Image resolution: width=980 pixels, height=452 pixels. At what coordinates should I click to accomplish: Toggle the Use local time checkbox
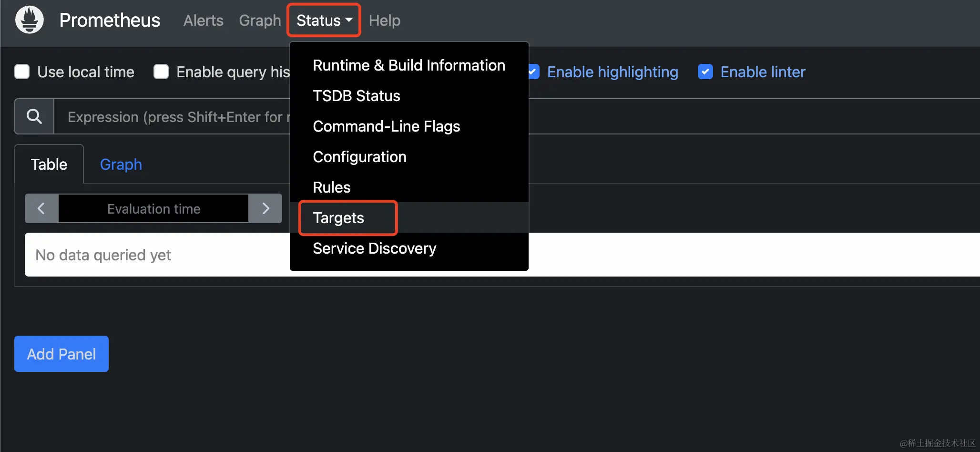tap(22, 72)
